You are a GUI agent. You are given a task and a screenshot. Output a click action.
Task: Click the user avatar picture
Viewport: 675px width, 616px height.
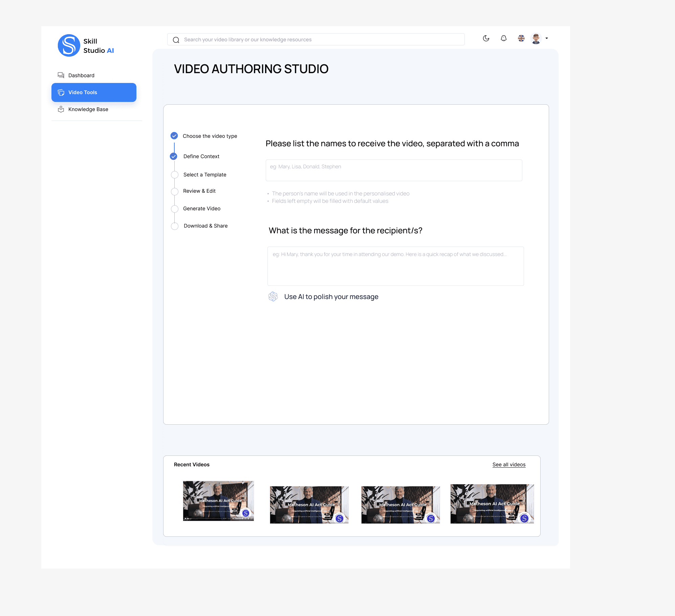536,39
